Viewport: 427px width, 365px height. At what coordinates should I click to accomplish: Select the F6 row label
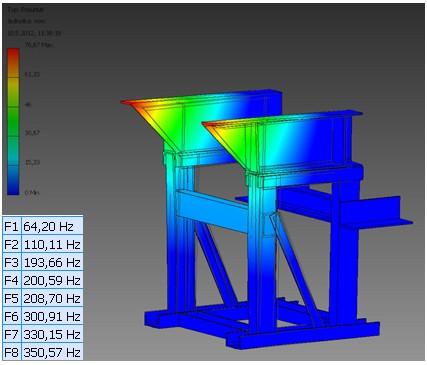pos(12,316)
